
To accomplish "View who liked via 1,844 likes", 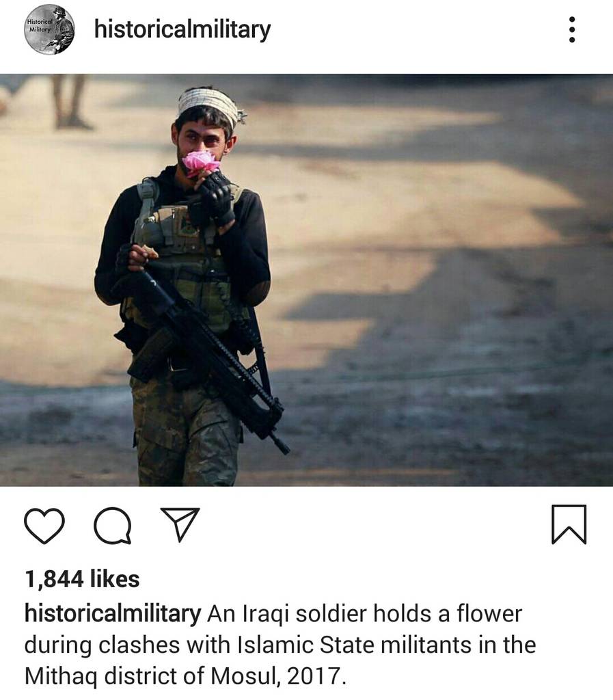I will (82, 579).
